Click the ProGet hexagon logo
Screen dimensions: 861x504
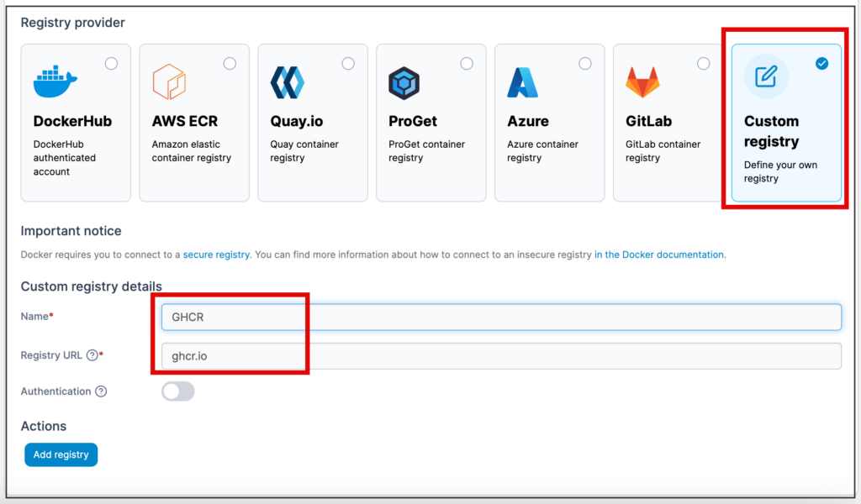point(404,83)
